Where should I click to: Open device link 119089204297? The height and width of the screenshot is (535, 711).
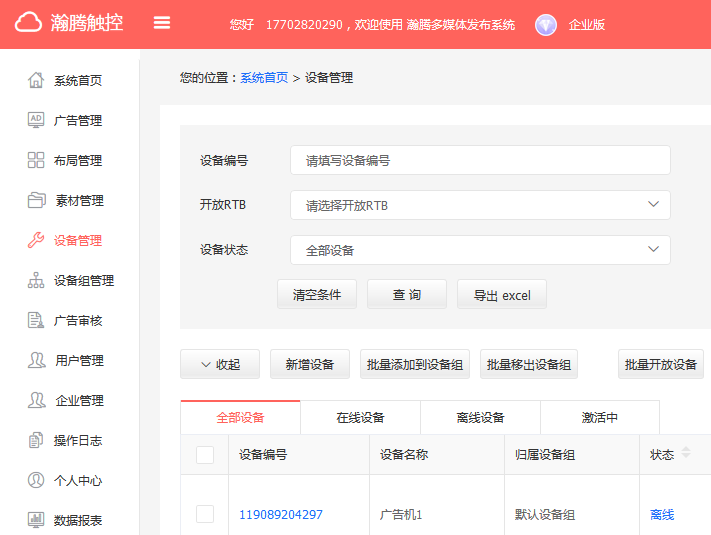281,515
